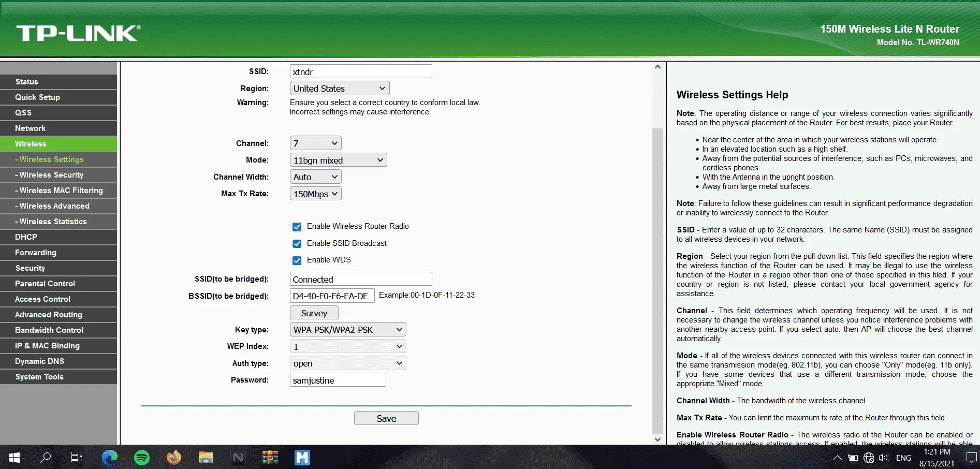The width and height of the screenshot is (980, 469).
Task: Click the BSSID to be bridged field
Action: coord(332,296)
